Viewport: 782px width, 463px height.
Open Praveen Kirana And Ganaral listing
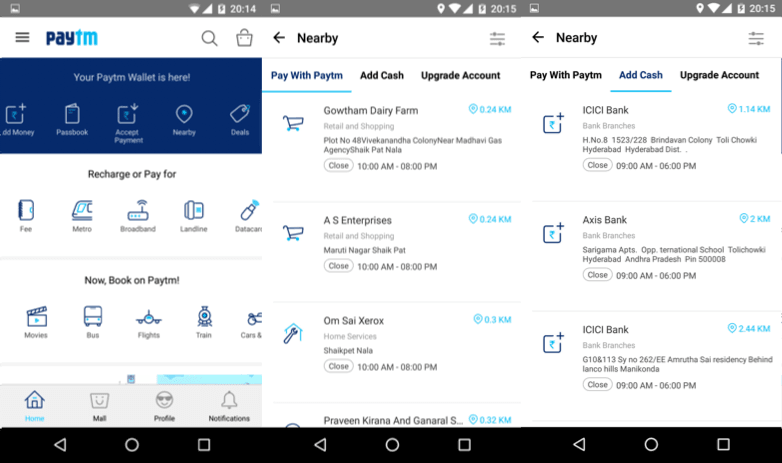(392, 417)
